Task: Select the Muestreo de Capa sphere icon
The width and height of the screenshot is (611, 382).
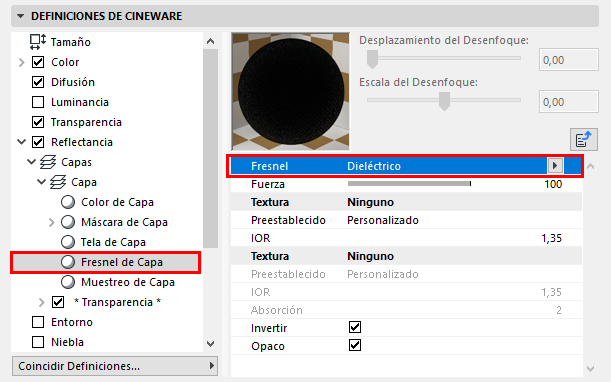Action: [x=68, y=282]
